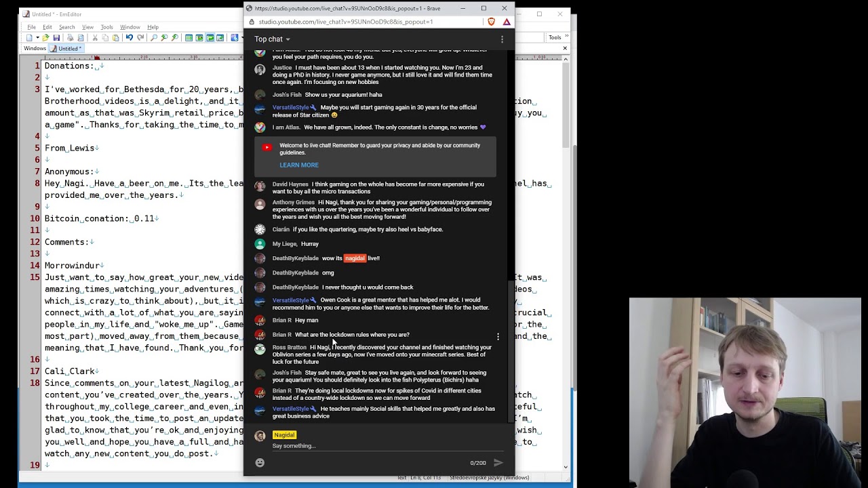The height and width of the screenshot is (488, 868).
Task: Open the Help menu in EmEditor
Action: [x=153, y=27]
